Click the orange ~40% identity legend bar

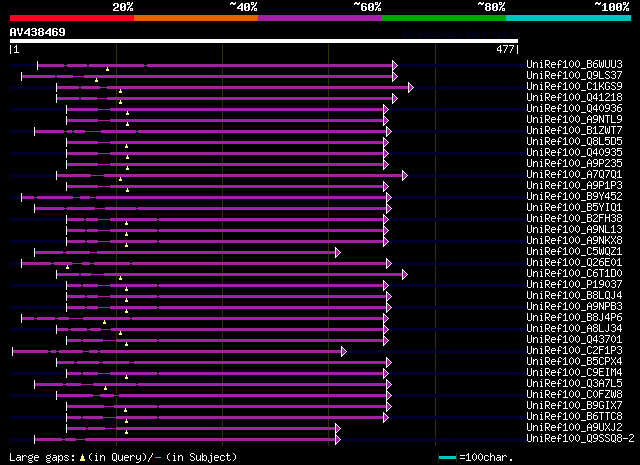point(196,18)
